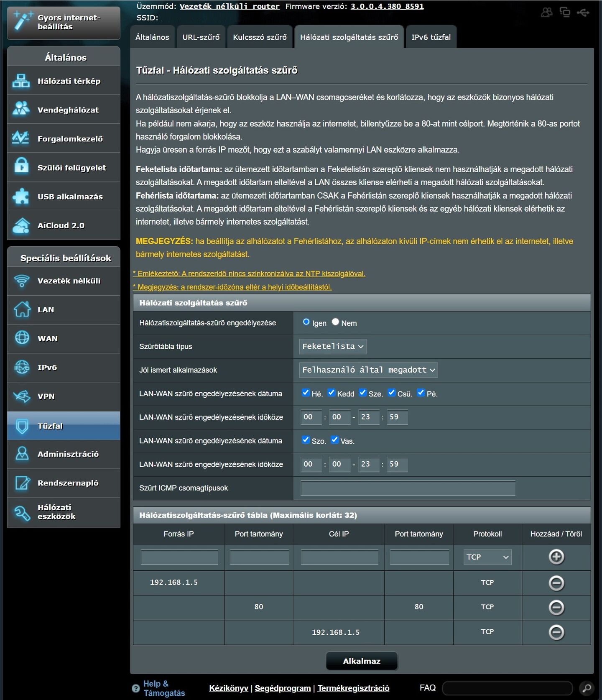Click the Alkalmaz apply button
The width and height of the screenshot is (602, 700).
coord(362,661)
